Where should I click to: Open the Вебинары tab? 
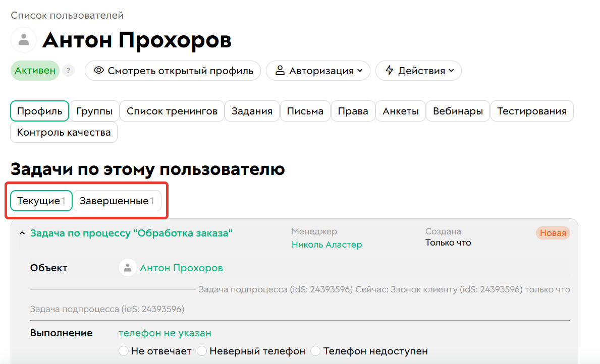tap(457, 110)
